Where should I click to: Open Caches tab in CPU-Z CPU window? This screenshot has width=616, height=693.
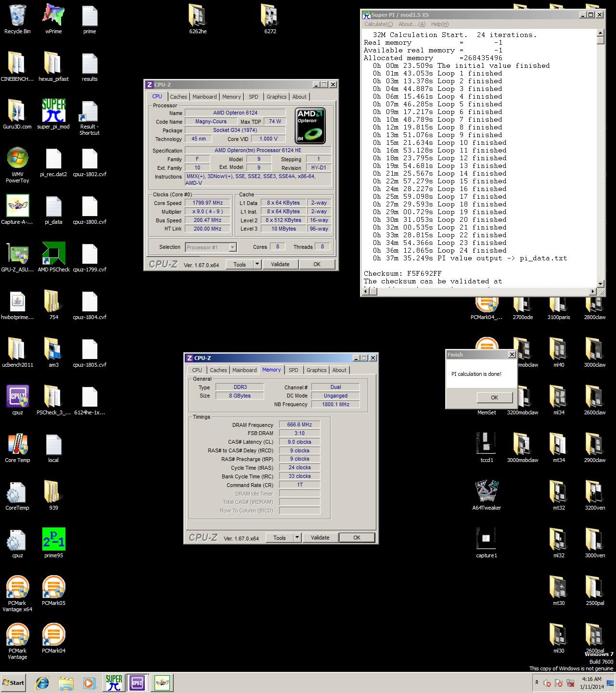[178, 97]
